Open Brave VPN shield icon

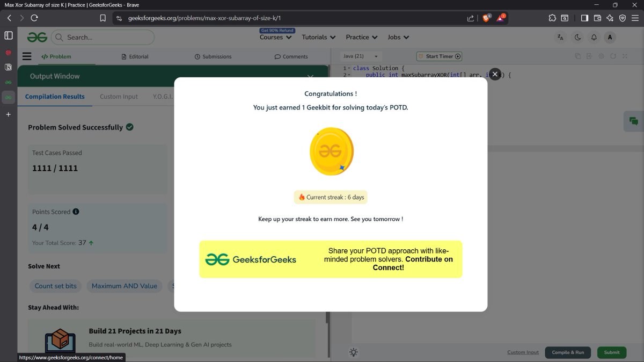[x=622, y=18]
